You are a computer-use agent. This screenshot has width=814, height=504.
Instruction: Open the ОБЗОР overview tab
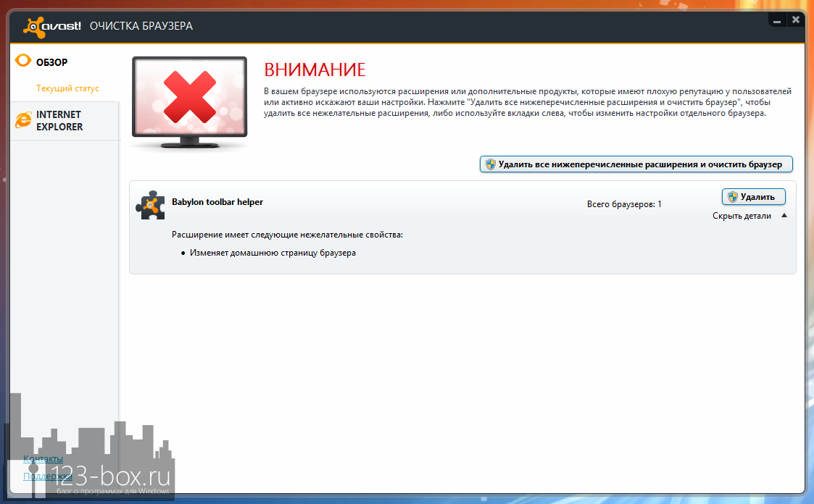[x=52, y=62]
